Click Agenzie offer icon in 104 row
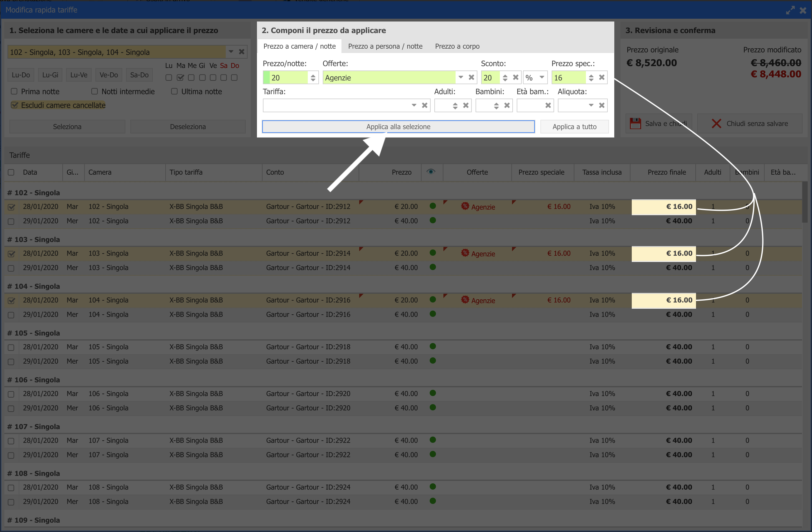 pos(465,300)
